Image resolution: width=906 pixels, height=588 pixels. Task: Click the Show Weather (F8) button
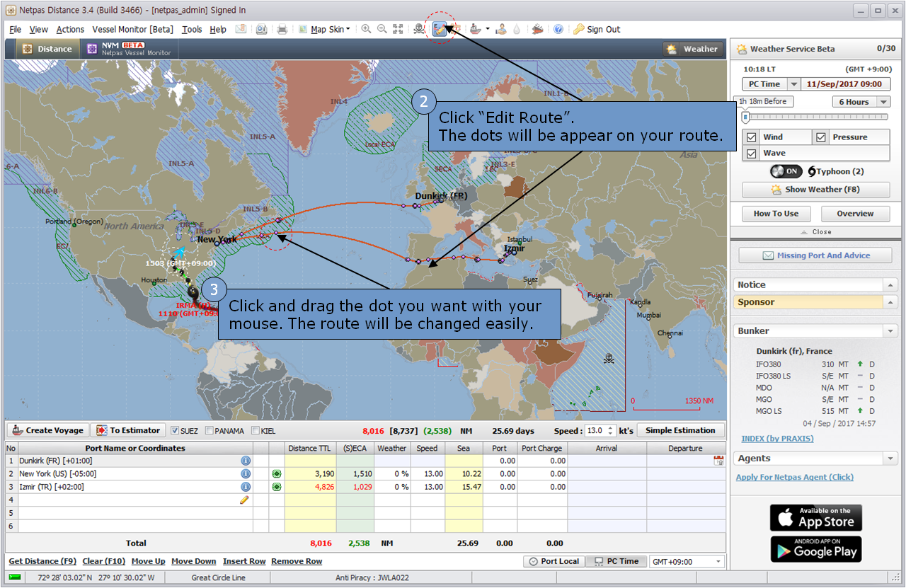tap(815, 189)
